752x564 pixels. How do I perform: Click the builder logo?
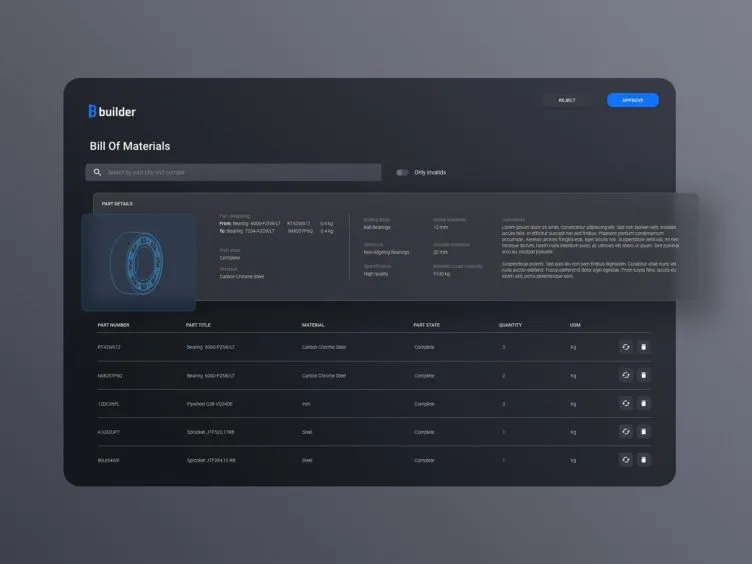(112, 111)
